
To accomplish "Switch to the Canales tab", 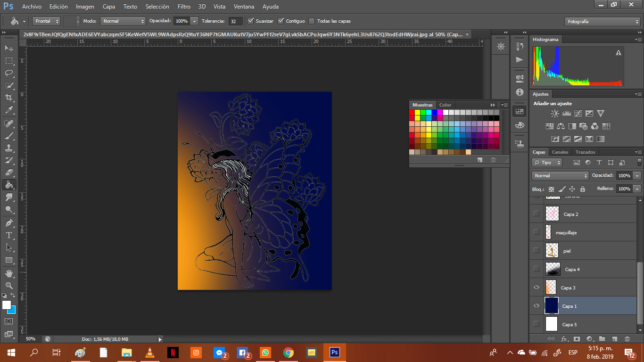I will 560,152.
